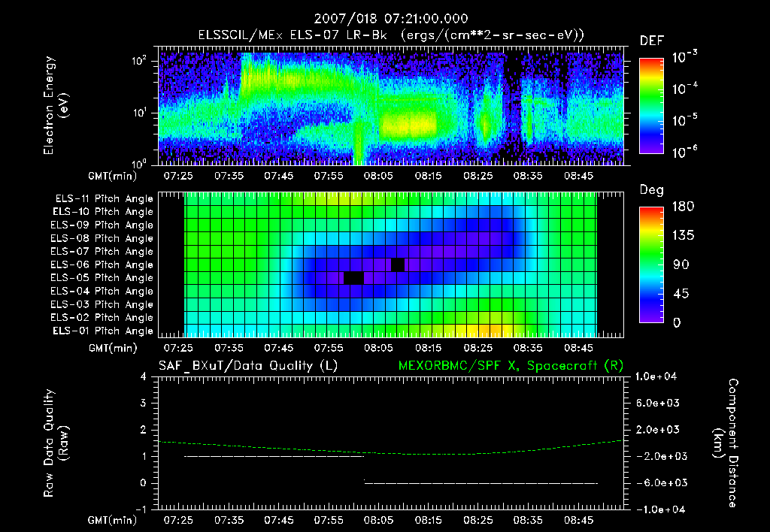
Task: Select the SAF_BXuT/Data Quality (L) title
Action: (x=248, y=366)
